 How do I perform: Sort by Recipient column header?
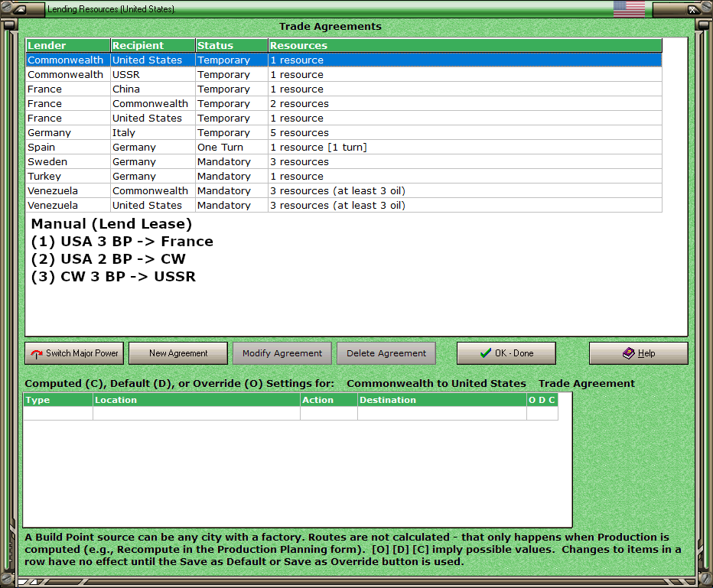point(153,45)
